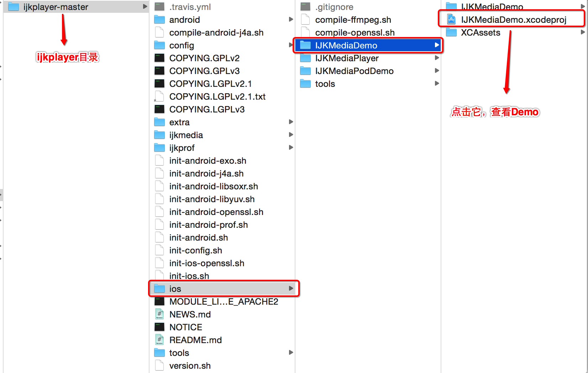The height and width of the screenshot is (373, 588).
Task: Click the COPYING.GPLv3 file icon
Action: coord(159,71)
